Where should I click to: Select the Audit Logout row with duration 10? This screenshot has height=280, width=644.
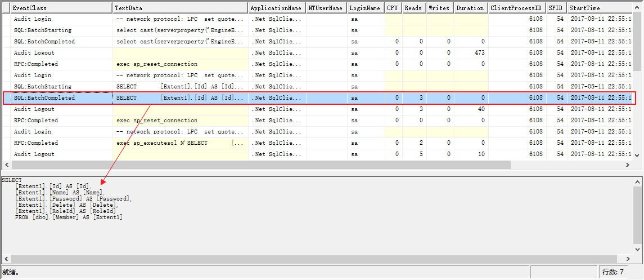pos(317,154)
